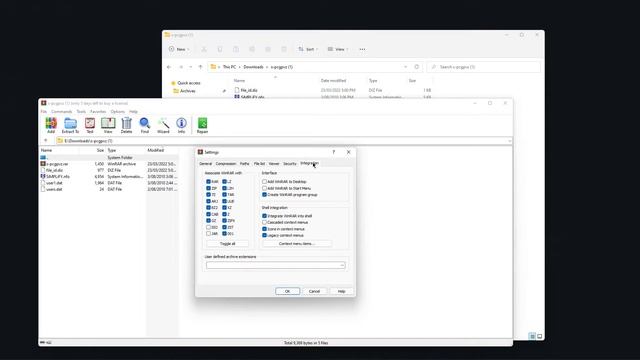Click the user defined archive extensions field

coord(276,265)
